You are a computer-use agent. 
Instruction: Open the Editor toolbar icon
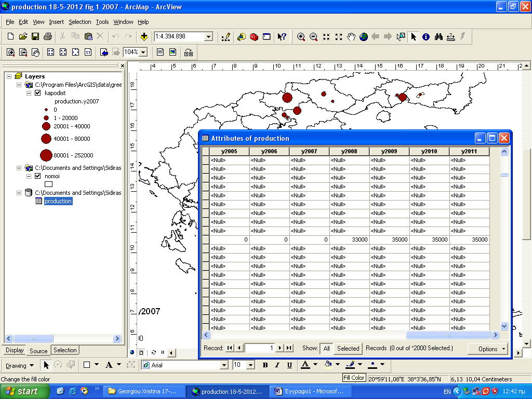226,37
